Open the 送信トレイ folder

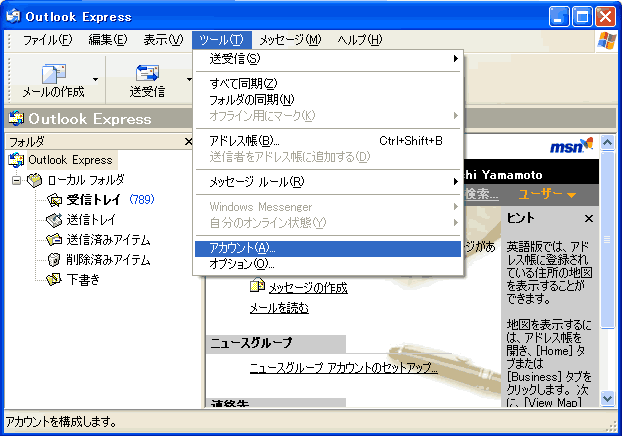point(91,220)
